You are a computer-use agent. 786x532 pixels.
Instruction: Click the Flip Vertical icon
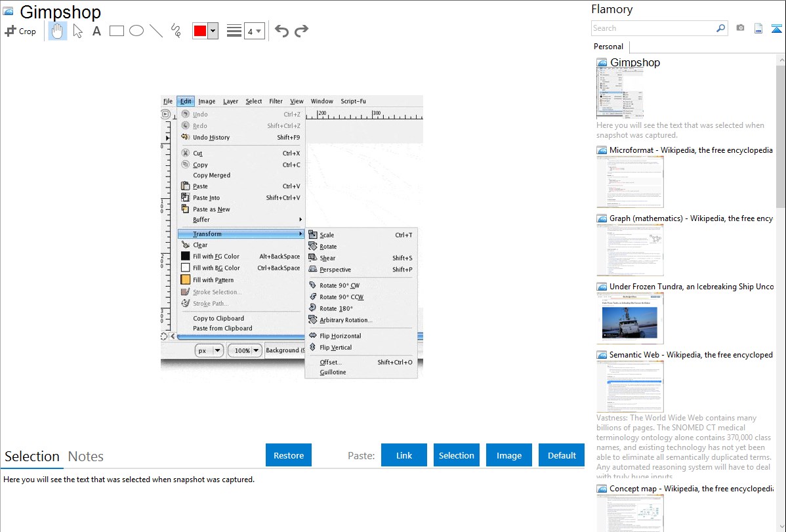313,347
